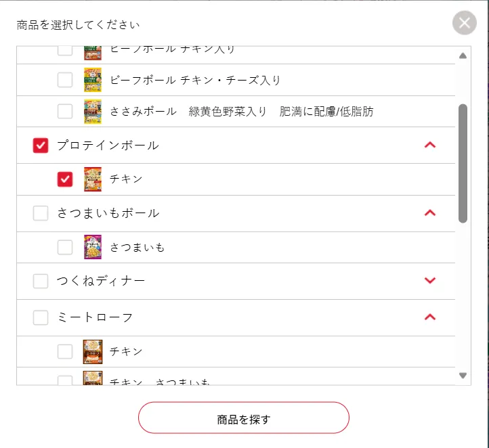
Task: Tick the つくねディナー checkbox
Action: point(41,281)
